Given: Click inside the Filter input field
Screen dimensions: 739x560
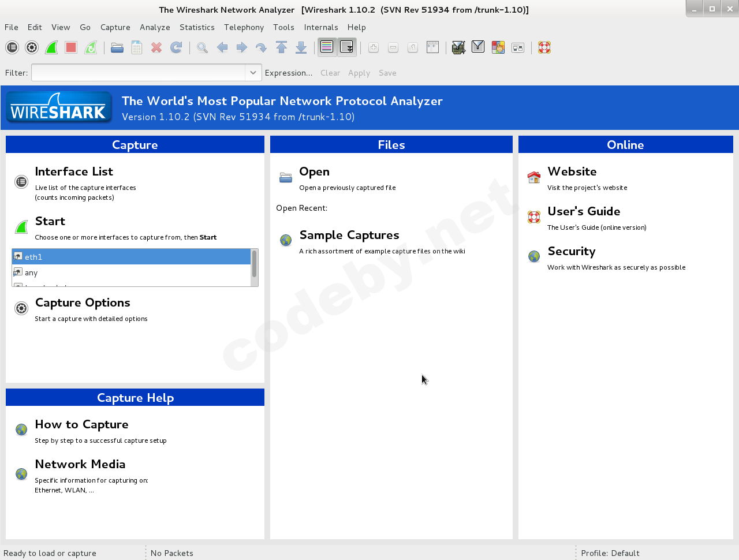Looking at the screenshot, I should pos(139,73).
